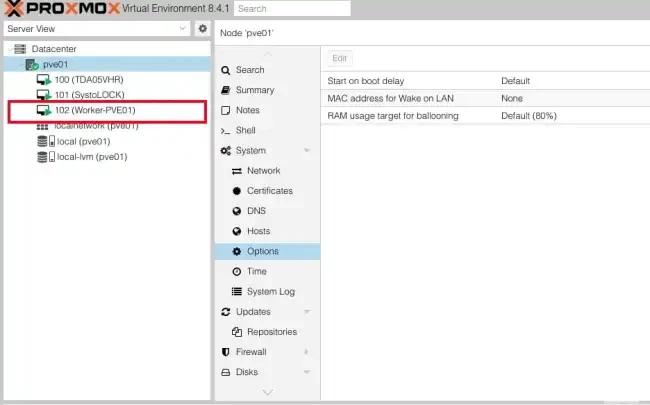Collapse the Disks submenu arrow
The height and width of the screenshot is (405, 650).
coord(307,372)
